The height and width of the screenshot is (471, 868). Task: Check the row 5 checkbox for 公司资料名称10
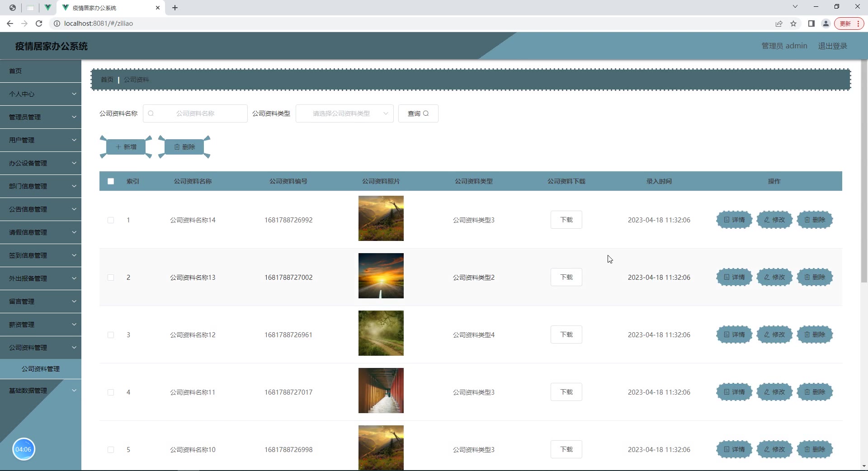click(x=111, y=450)
